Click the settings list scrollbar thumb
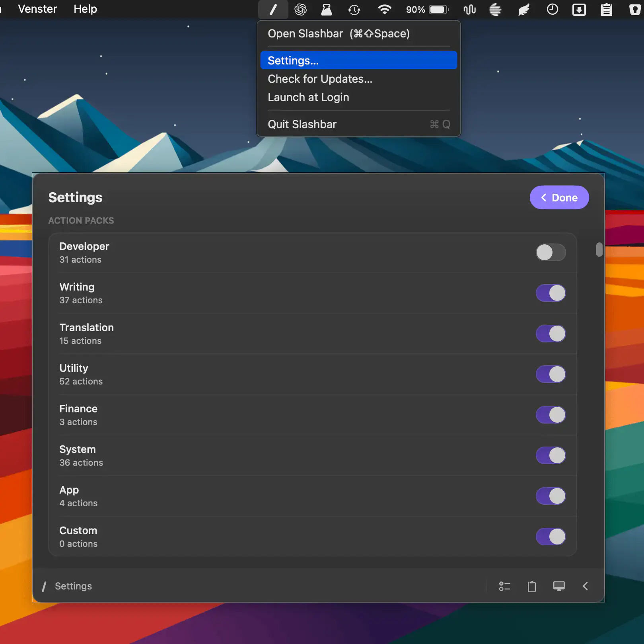This screenshot has width=644, height=644. click(x=599, y=250)
